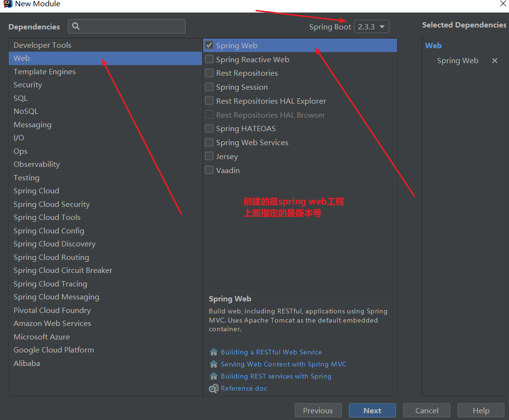
Task: Tick the Spring HATEOAS checkbox
Action: click(209, 128)
